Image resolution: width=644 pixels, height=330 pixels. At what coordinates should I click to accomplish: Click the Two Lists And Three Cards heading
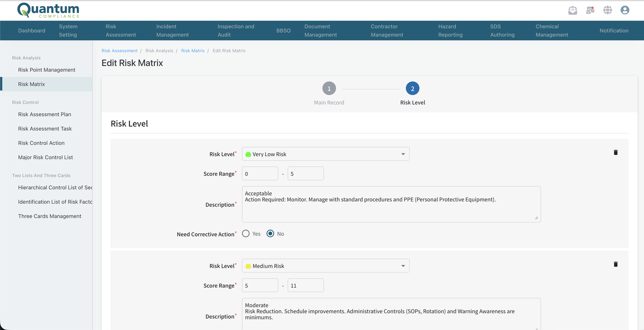[41, 175]
